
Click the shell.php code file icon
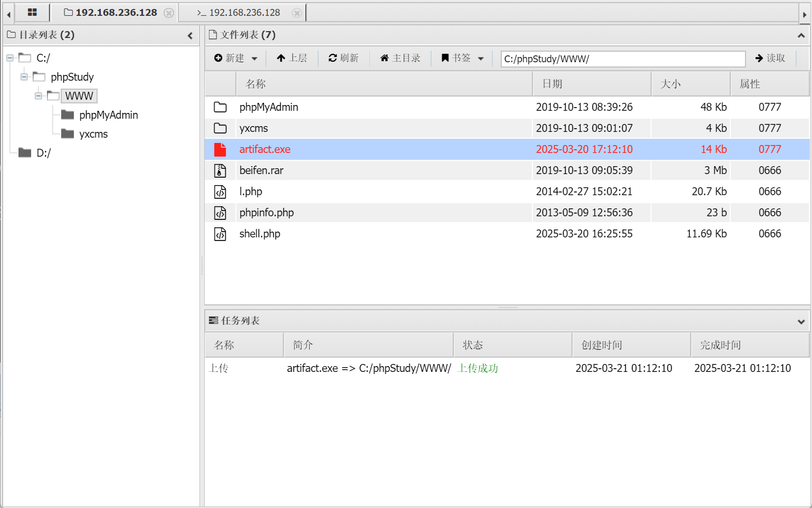pos(220,234)
